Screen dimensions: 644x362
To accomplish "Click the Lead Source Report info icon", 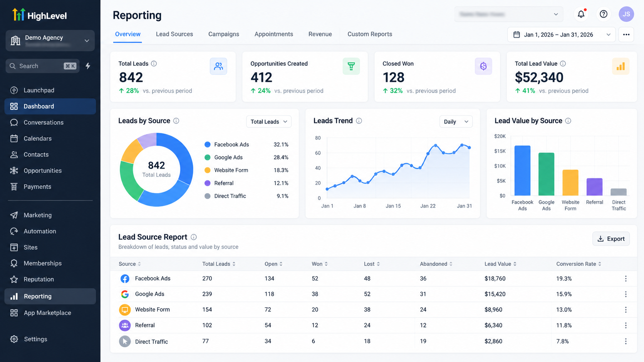I will tap(194, 237).
